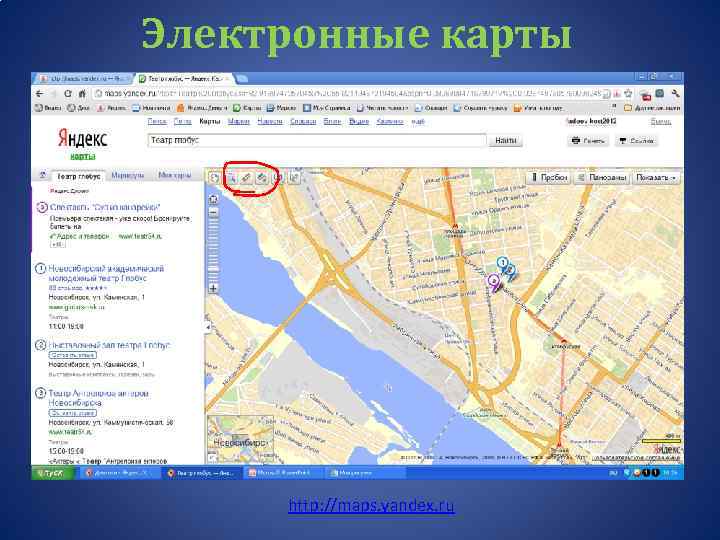This screenshot has width=720, height=540.
Task: Open the Маршруты tab
Action: coord(128,175)
